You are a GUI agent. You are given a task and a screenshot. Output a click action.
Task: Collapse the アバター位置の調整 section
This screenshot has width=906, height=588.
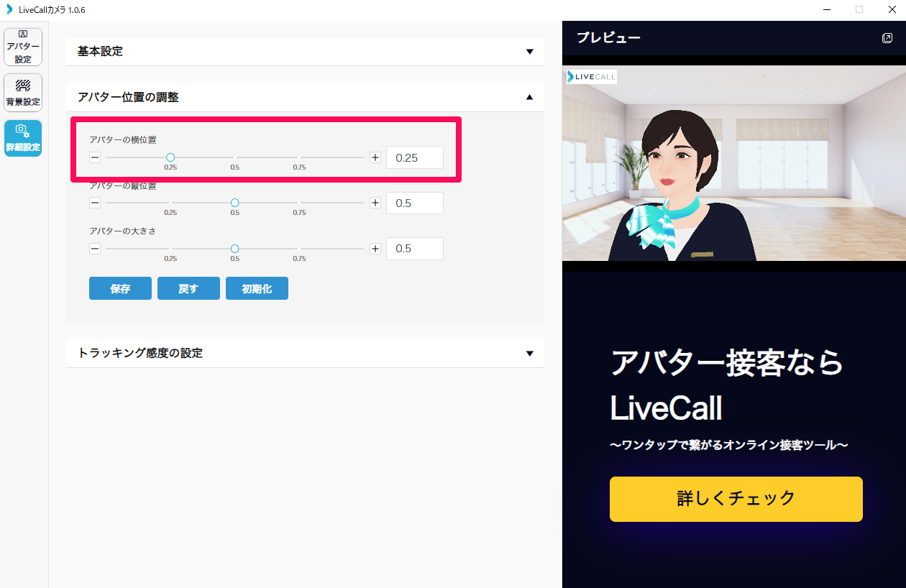(x=305, y=97)
